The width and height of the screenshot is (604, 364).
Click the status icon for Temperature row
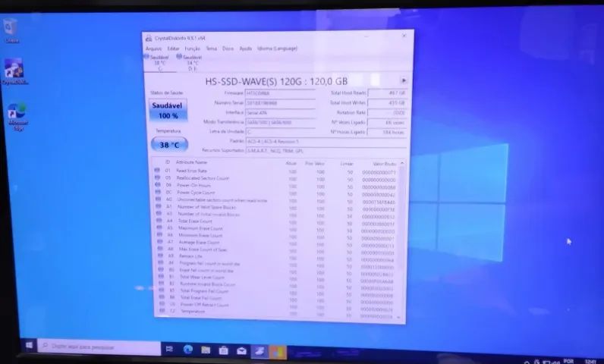pos(162,310)
